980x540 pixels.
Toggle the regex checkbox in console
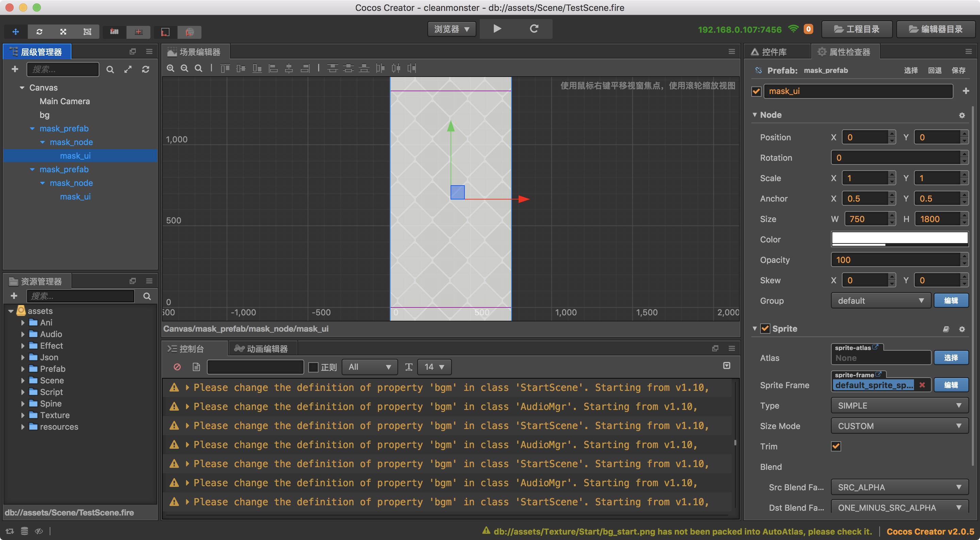313,367
